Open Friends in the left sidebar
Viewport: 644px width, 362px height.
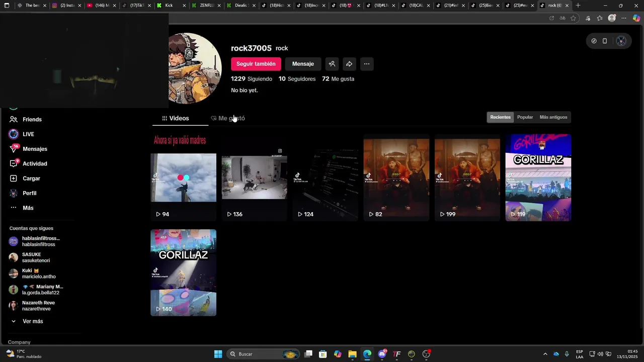tap(25, 119)
